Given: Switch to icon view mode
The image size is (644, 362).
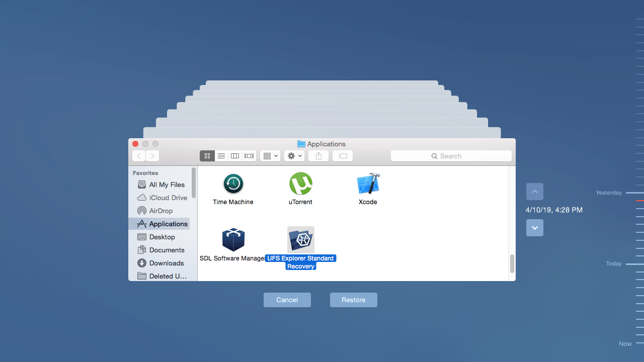Looking at the screenshot, I should 207,156.
